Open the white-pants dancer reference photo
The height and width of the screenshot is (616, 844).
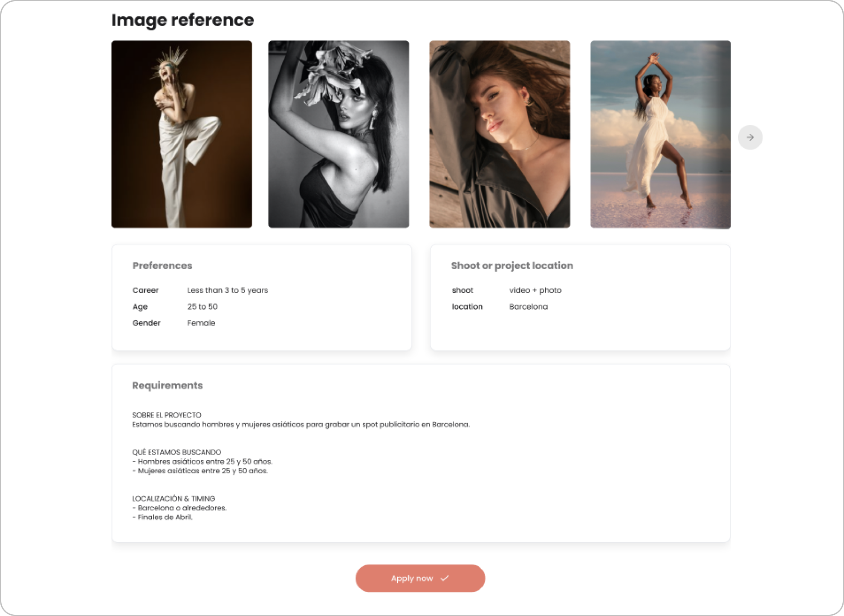(182, 134)
